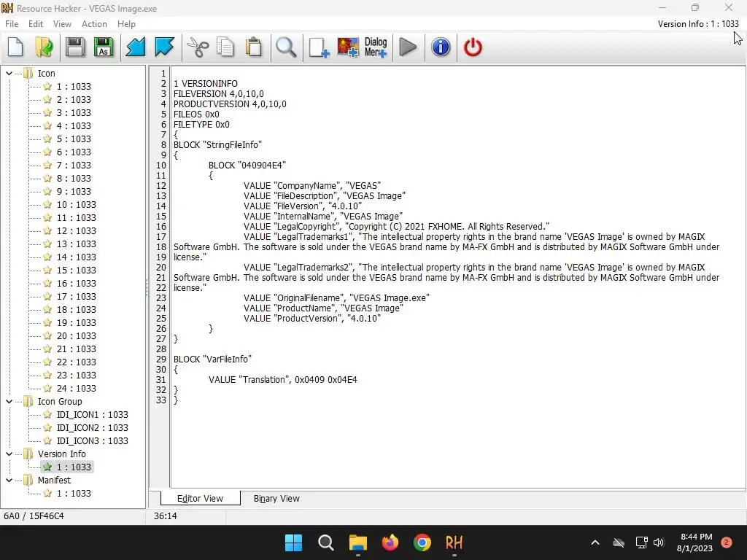Compile the script with the play icon

click(408, 47)
